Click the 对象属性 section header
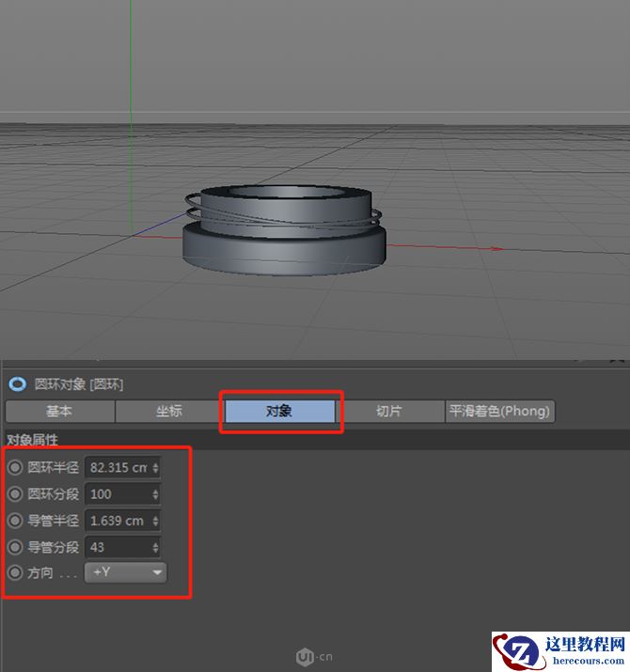This screenshot has height=672, width=630. 32,440
